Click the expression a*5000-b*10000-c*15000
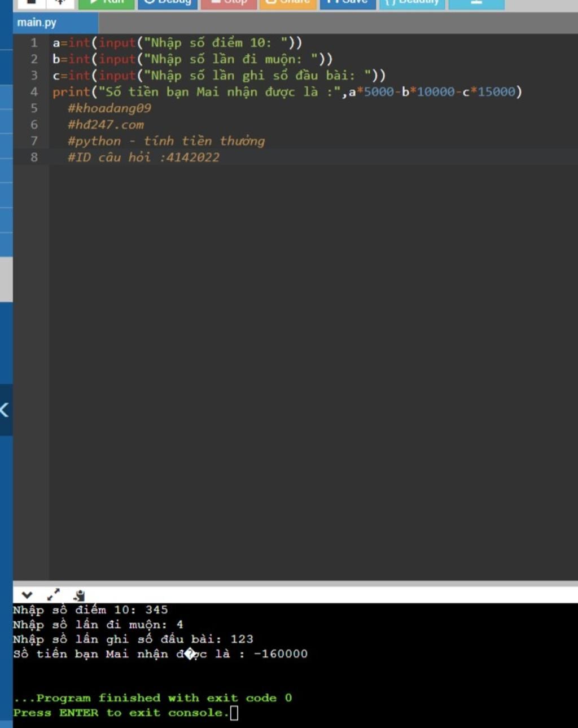Image resolution: width=578 pixels, height=728 pixels. click(x=432, y=92)
